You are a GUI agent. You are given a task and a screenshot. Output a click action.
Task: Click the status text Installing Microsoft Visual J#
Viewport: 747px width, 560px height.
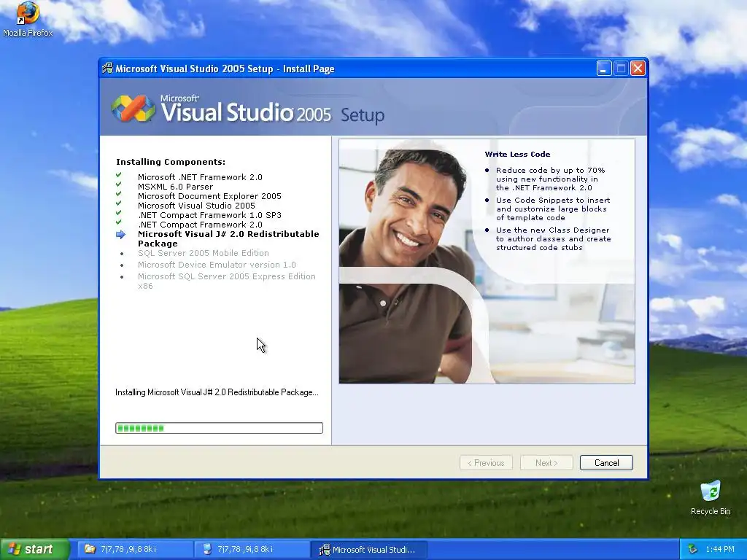[217, 392]
